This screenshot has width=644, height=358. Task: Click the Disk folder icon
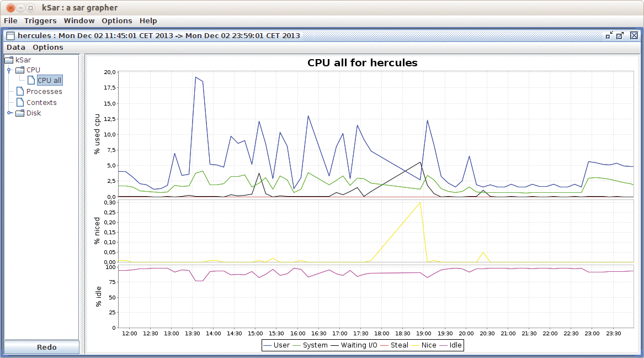(x=20, y=113)
